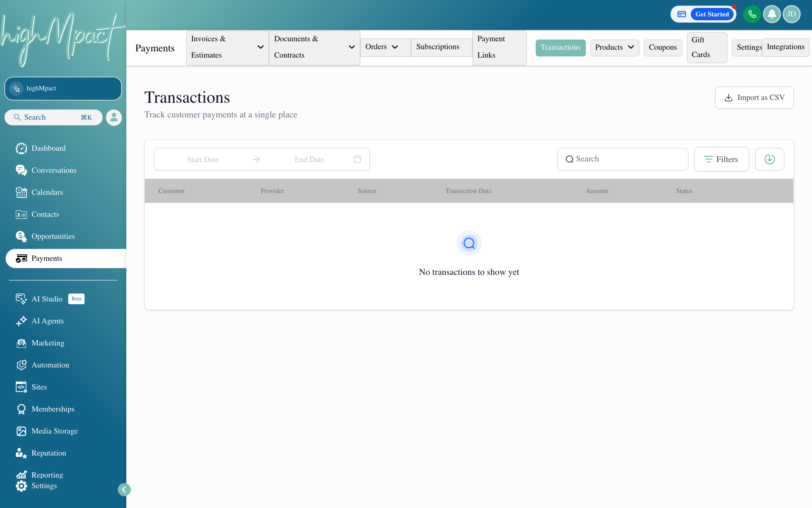Screen dimensions: 812x508
Task: Click the Beta badge by AI Studio
Action: coord(76,299)
